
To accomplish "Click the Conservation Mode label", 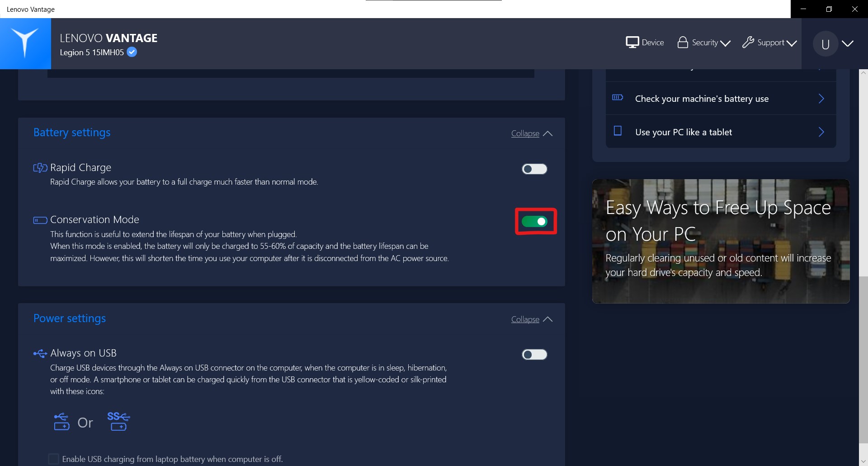I will 94,219.
